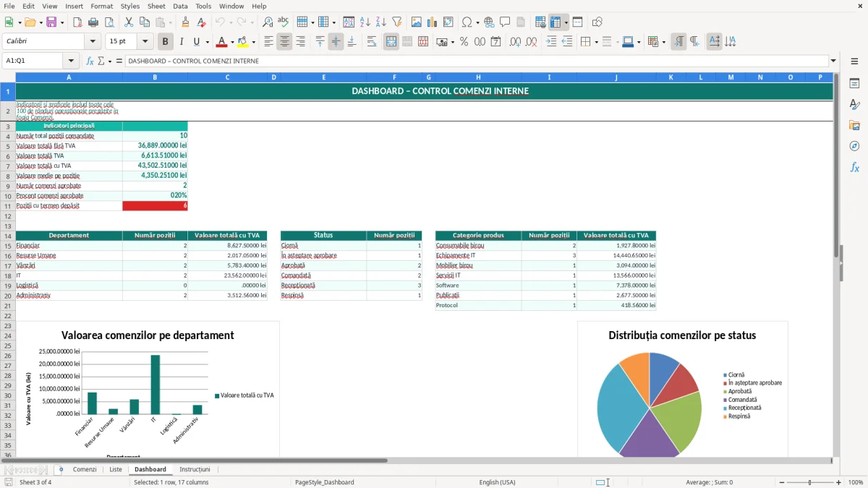Run the spelling check
This screenshot has height=488, width=868.
click(284, 22)
